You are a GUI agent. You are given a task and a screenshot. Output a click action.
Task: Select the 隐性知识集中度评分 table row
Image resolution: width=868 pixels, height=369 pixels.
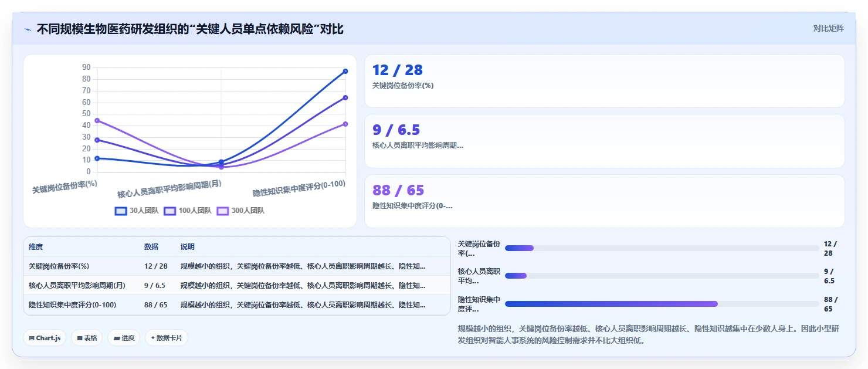click(x=237, y=305)
